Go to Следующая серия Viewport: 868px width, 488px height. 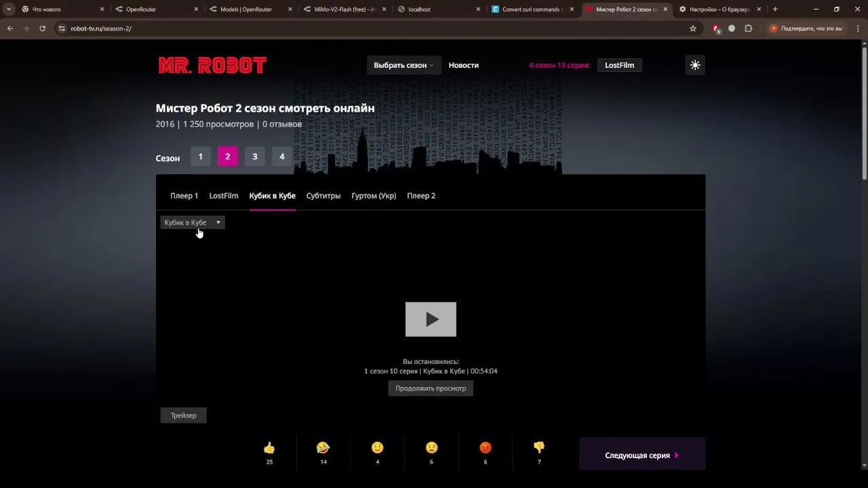tap(642, 455)
